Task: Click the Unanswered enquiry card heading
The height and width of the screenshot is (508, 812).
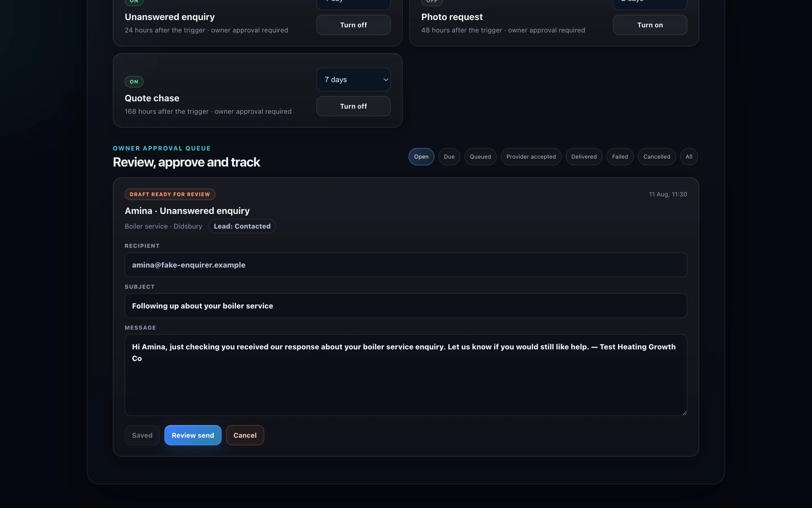Action: tap(170, 17)
